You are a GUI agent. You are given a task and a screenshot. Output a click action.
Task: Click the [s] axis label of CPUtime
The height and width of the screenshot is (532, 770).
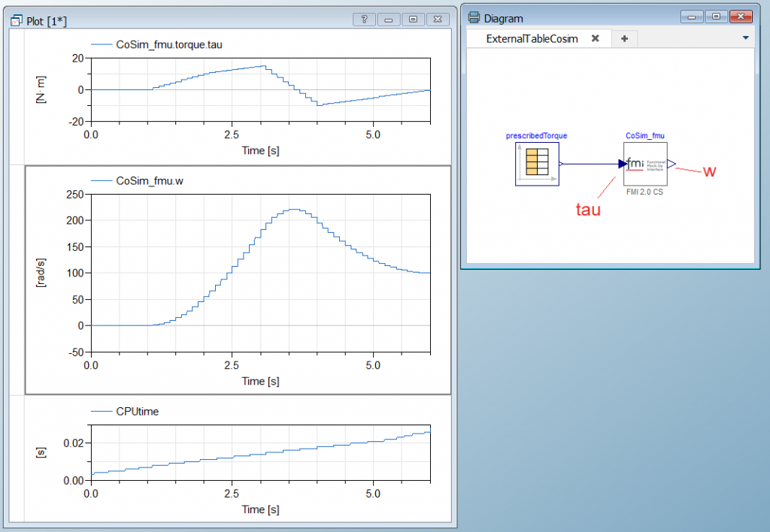point(41,452)
